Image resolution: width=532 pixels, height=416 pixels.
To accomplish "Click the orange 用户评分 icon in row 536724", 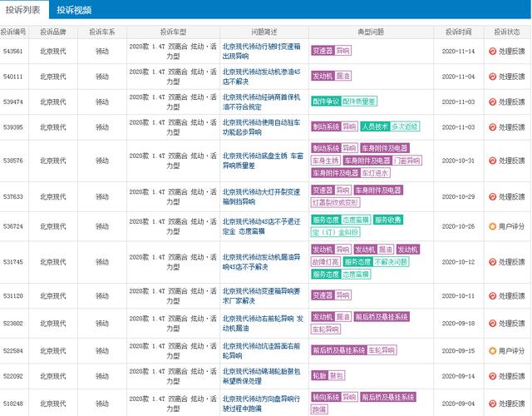I will coord(492,226).
